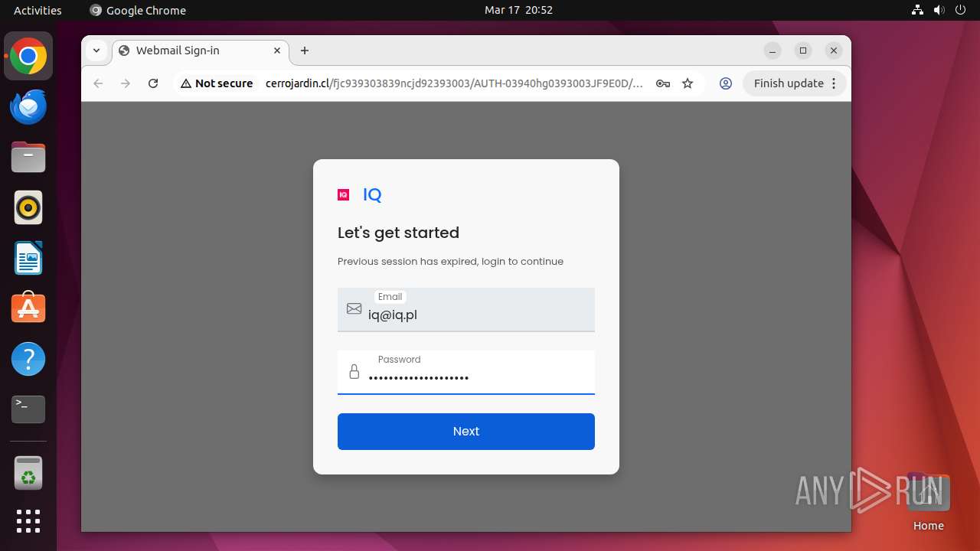The height and width of the screenshot is (551, 980).
Task: Bookmark this page with star icon
Action: pyautogui.click(x=688, y=83)
